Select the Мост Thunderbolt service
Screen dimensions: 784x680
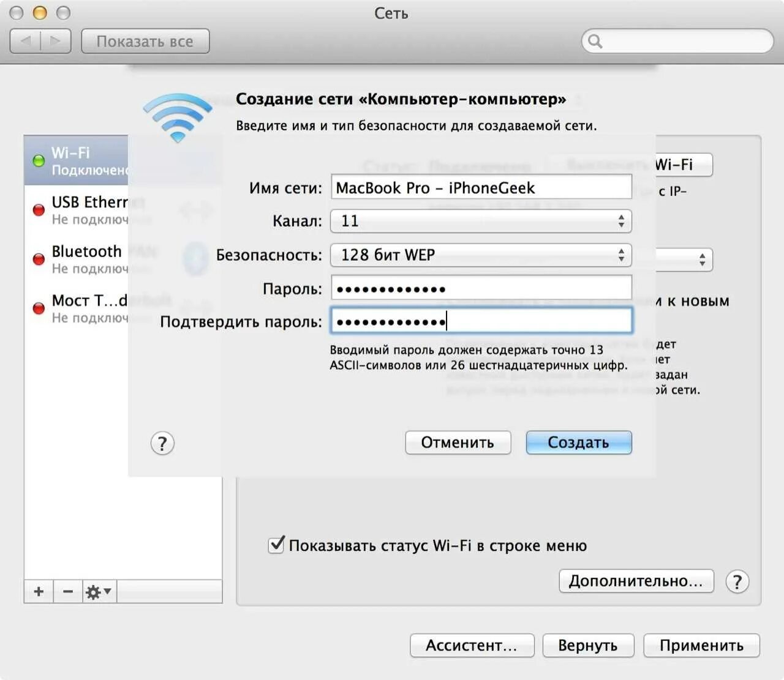(x=76, y=308)
